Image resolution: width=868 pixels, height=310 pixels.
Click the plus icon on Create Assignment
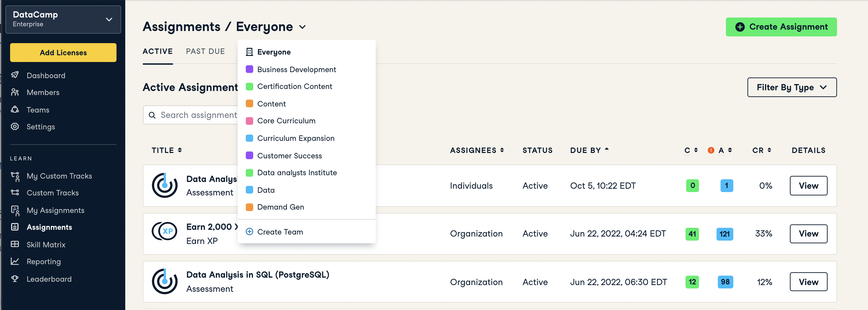740,27
